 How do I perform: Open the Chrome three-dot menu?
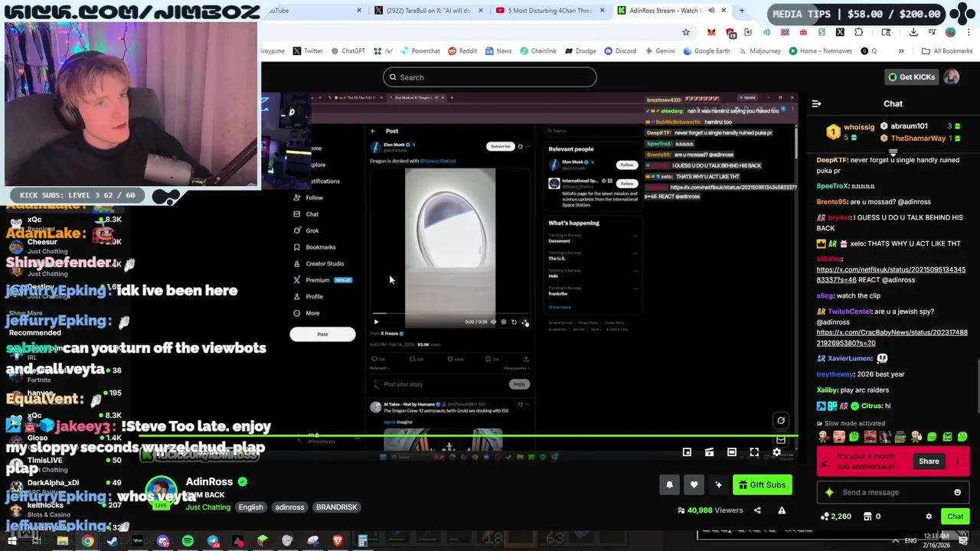[x=968, y=32]
